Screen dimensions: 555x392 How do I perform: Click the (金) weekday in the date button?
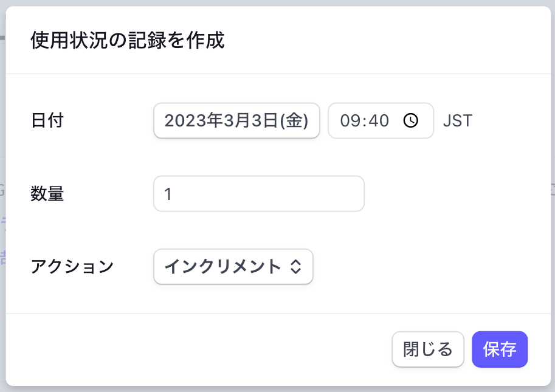pos(294,121)
